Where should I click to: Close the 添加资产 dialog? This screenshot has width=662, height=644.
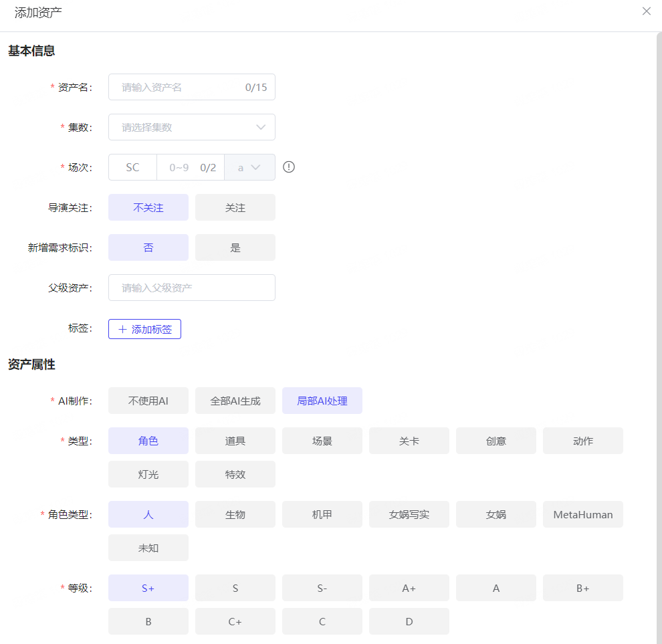click(x=646, y=11)
